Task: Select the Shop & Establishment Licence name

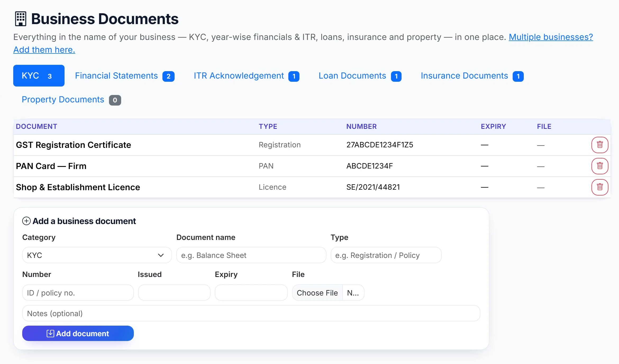Action: click(x=78, y=187)
